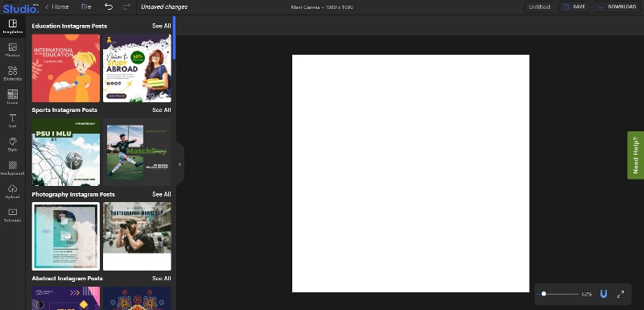Click the SAVE button

click(574, 7)
